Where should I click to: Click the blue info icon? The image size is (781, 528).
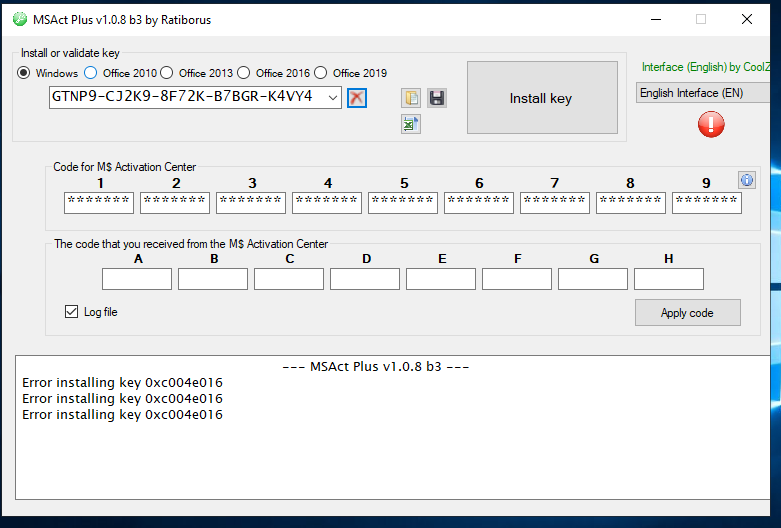click(747, 180)
